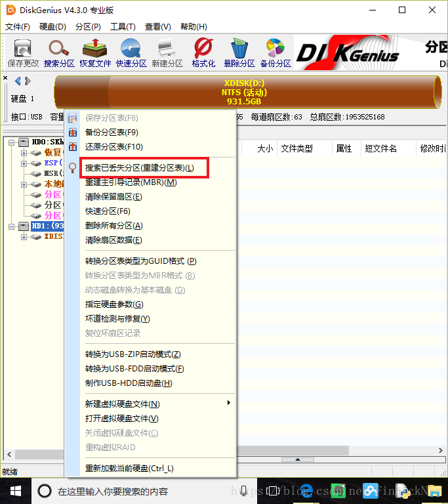Image resolution: width=448 pixels, height=504 pixels.
Task: Select the HD1 disk tree item
Action: 47,226
